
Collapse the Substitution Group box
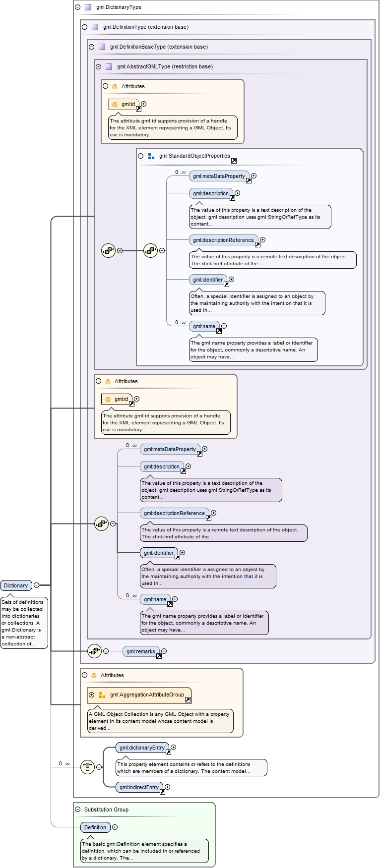coord(77,810)
